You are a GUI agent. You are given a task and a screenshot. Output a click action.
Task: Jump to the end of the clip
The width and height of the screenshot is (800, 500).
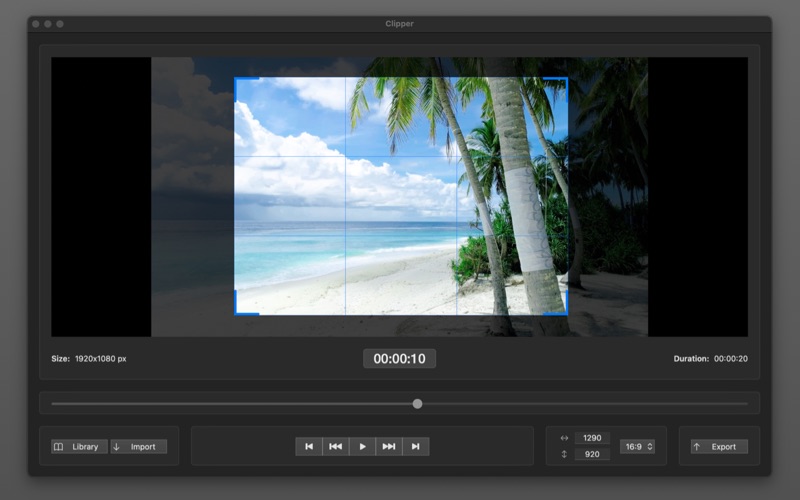coord(416,446)
